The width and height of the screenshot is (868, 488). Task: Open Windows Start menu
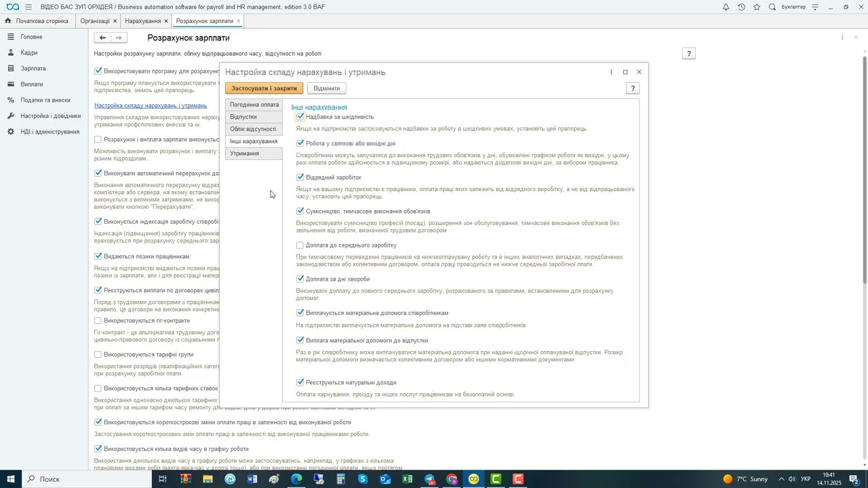11,479
